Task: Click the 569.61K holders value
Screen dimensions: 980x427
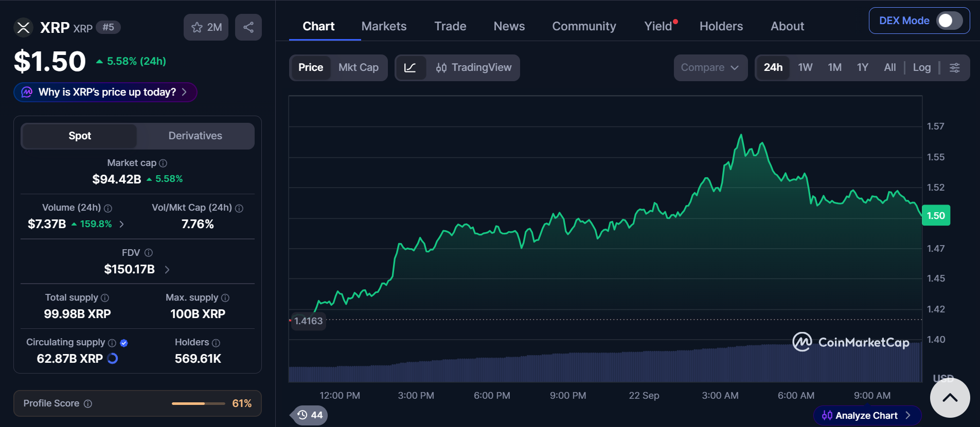Action: pos(198,359)
